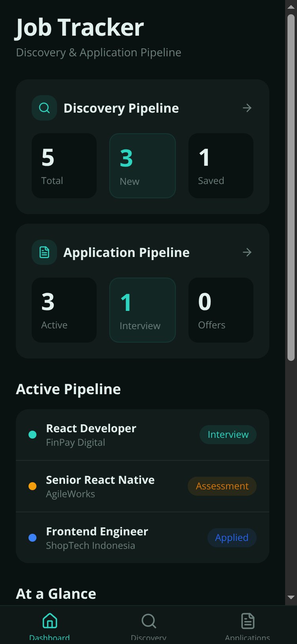Click the Discovery Pipeline search icon
The height and width of the screenshot is (644, 297).
pos(44,108)
